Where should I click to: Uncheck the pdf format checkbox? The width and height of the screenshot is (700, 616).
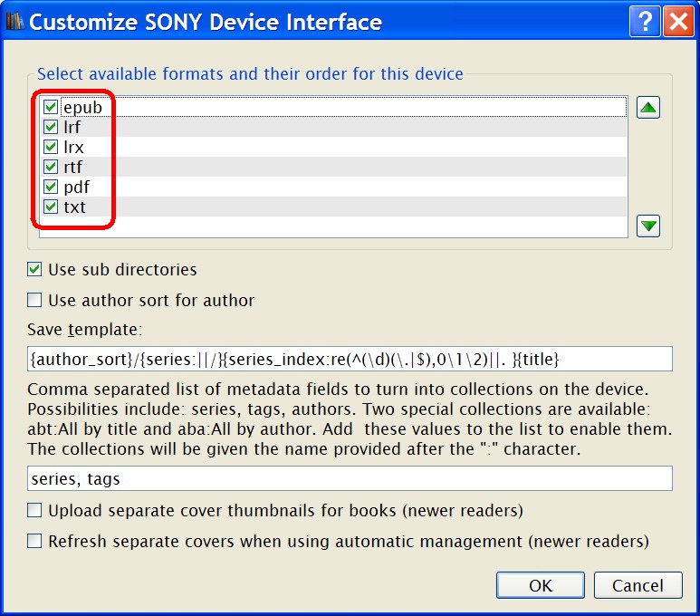[x=51, y=187]
